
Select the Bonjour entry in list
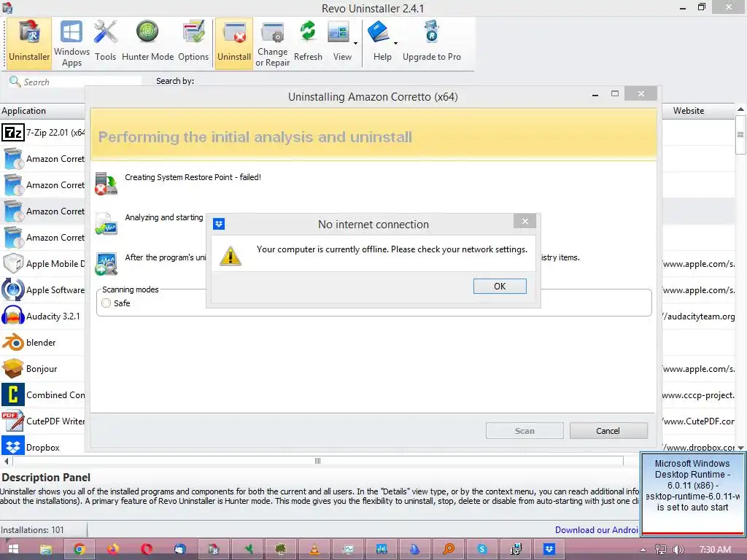click(x=42, y=368)
